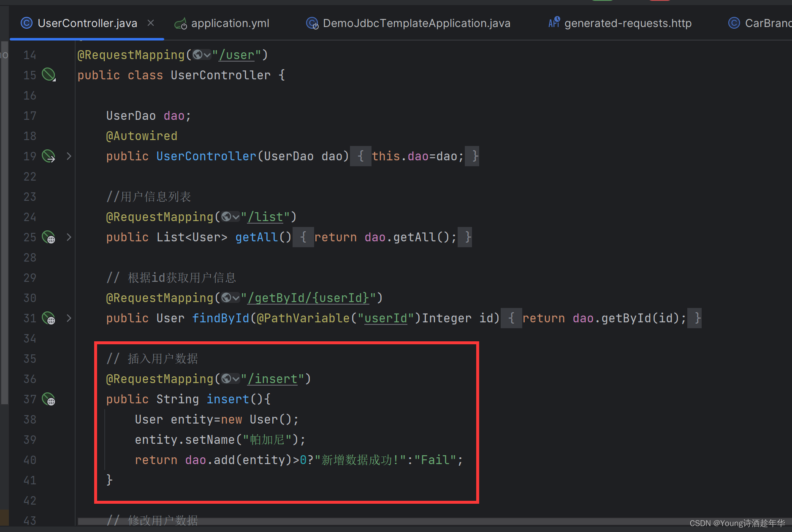792x532 pixels.
Task: Open the /insert URL link
Action: pos(272,379)
